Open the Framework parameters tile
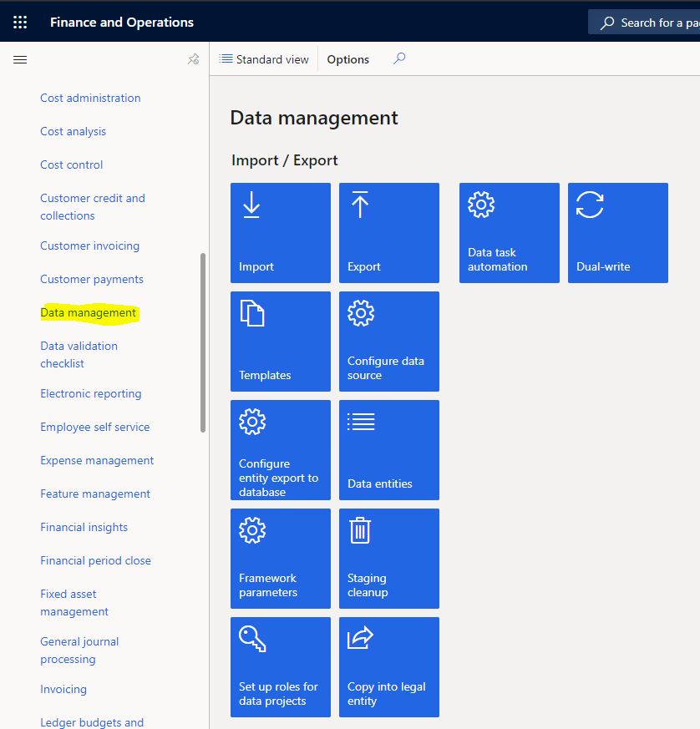Screen dimensions: 700x729 tap(281, 559)
